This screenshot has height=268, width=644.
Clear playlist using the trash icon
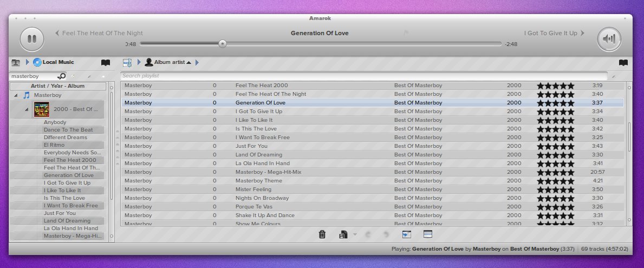(x=322, y=234)
